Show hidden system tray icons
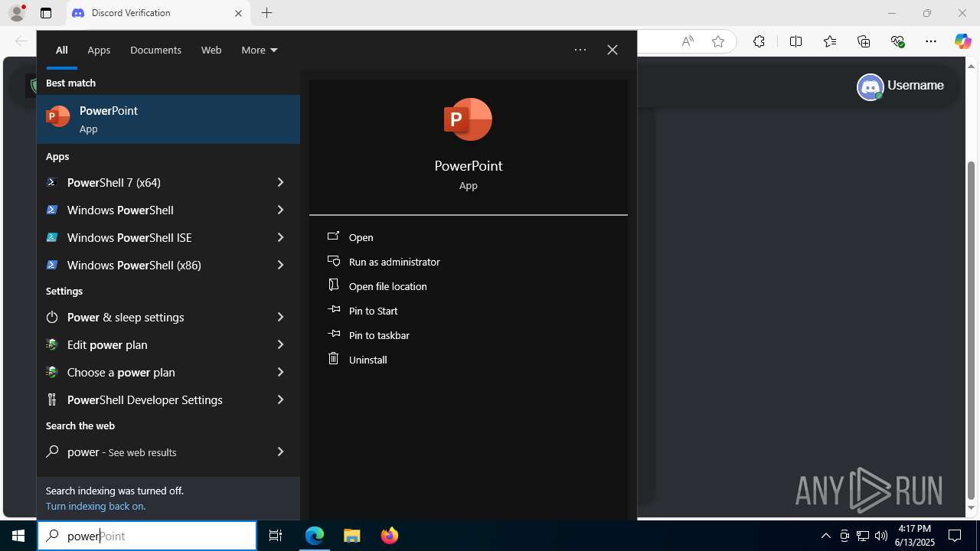The image size is (980, 551). pos(825,536)
